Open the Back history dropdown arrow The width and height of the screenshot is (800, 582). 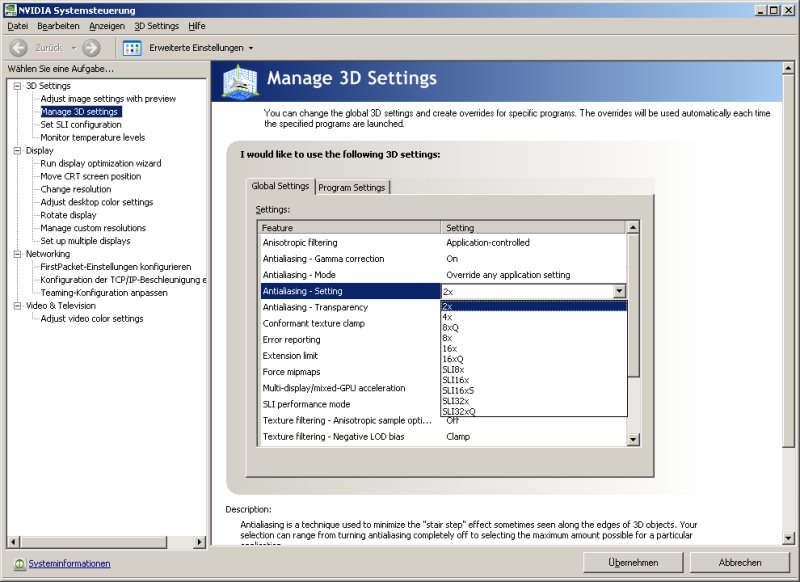click(x=73, y=48)
